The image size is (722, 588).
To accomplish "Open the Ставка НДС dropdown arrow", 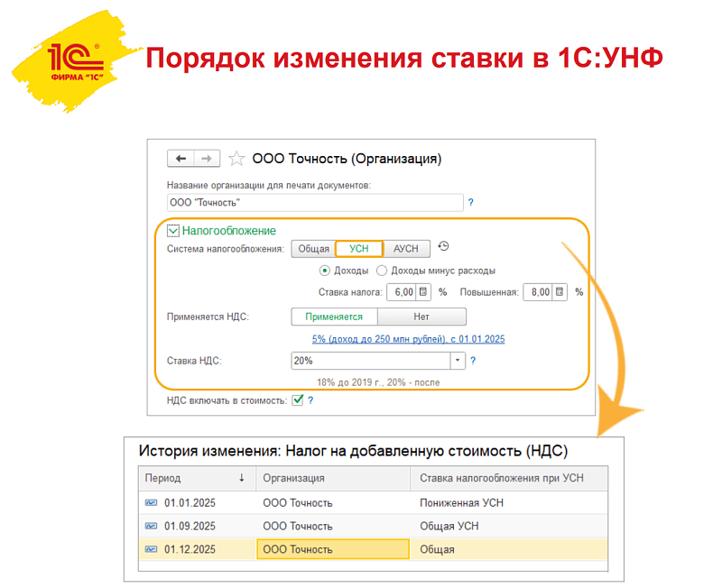I will (x=458, y=361).
